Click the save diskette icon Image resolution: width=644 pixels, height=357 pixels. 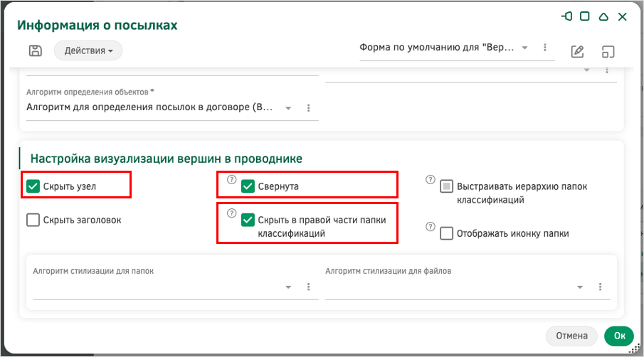point(36,50)
